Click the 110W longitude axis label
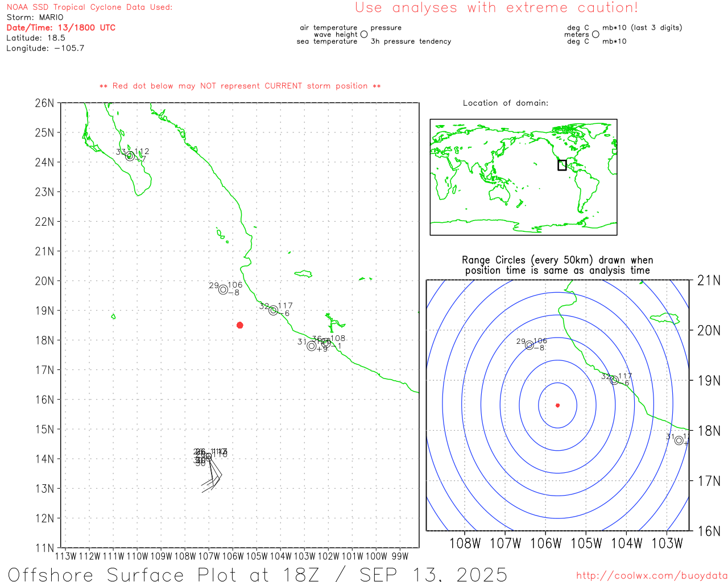The width and height of the screenshot is (728, 582). (137, 556)
